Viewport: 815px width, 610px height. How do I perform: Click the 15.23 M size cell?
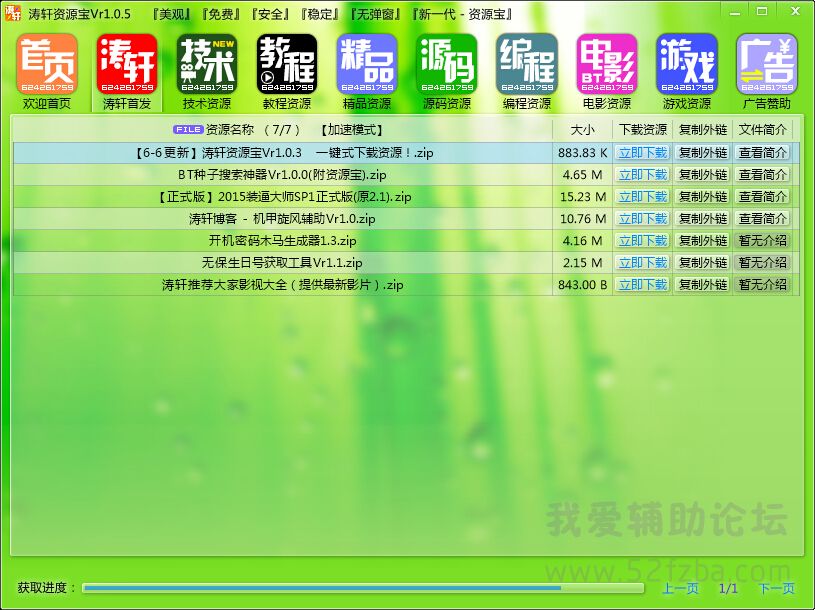[582, 197]
